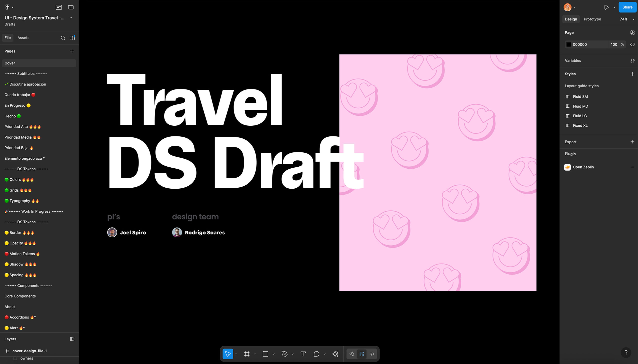Add a new page with plus icon
The image size is (638, 364).
click(x=72, y=51)
